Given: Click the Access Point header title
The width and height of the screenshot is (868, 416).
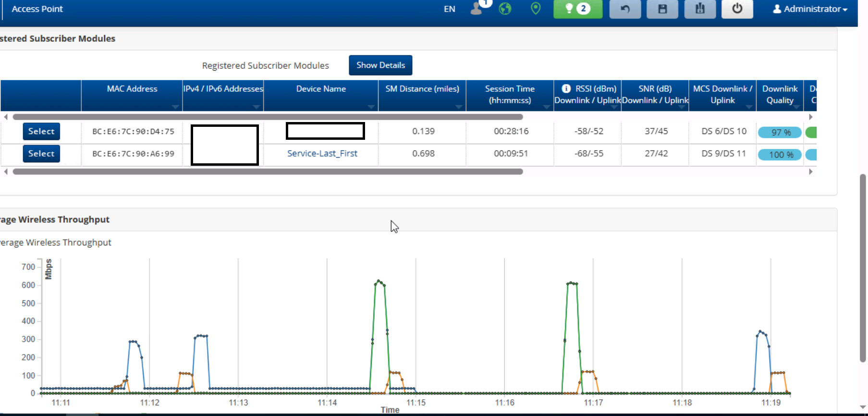Looking at the screenshot, I should tap(37, 9).
